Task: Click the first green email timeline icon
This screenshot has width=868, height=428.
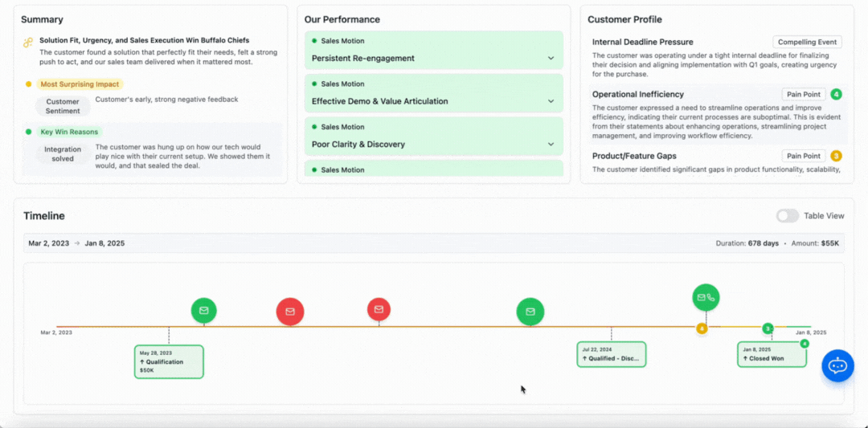Action: (203, 310)
